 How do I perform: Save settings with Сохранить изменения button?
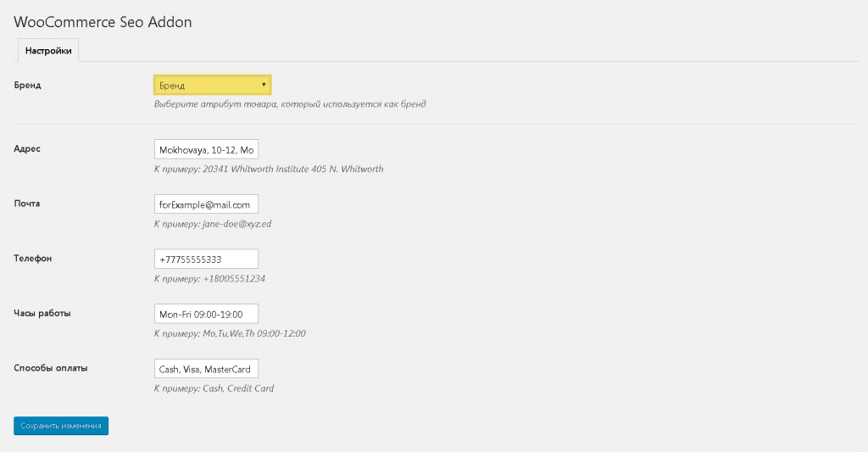pos(61,426)
